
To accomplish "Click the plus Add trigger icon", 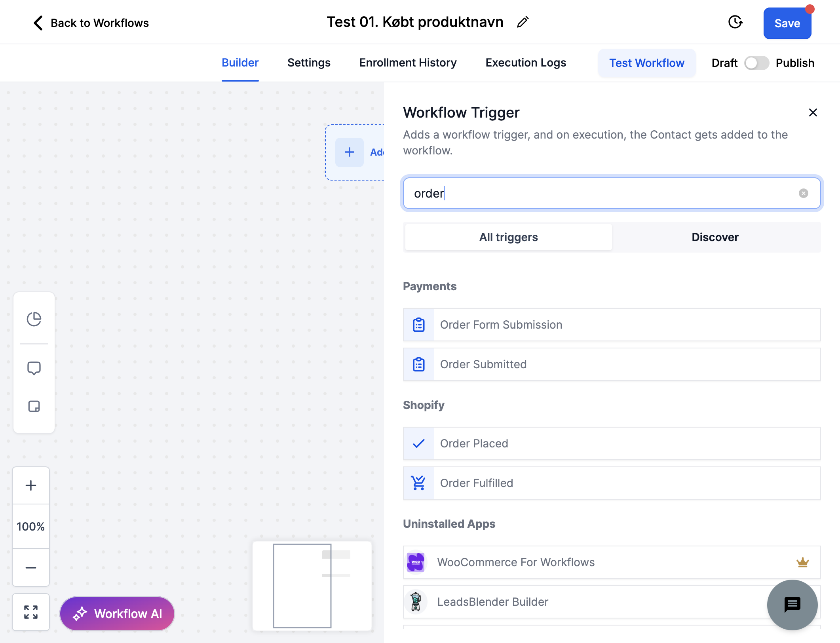I will tap(350, 152).
